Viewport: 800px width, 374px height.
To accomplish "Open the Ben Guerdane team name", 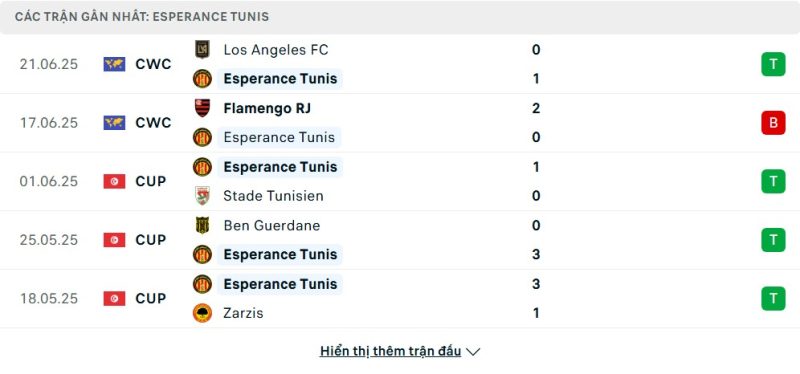I will pyautogui.click(x=271, y=226).
